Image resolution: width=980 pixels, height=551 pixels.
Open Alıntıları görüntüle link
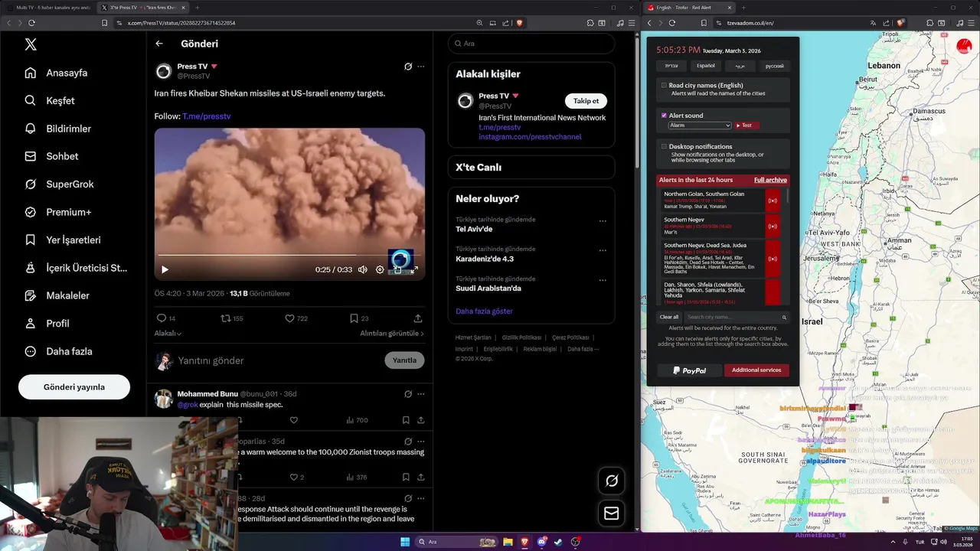pos(392,334)
